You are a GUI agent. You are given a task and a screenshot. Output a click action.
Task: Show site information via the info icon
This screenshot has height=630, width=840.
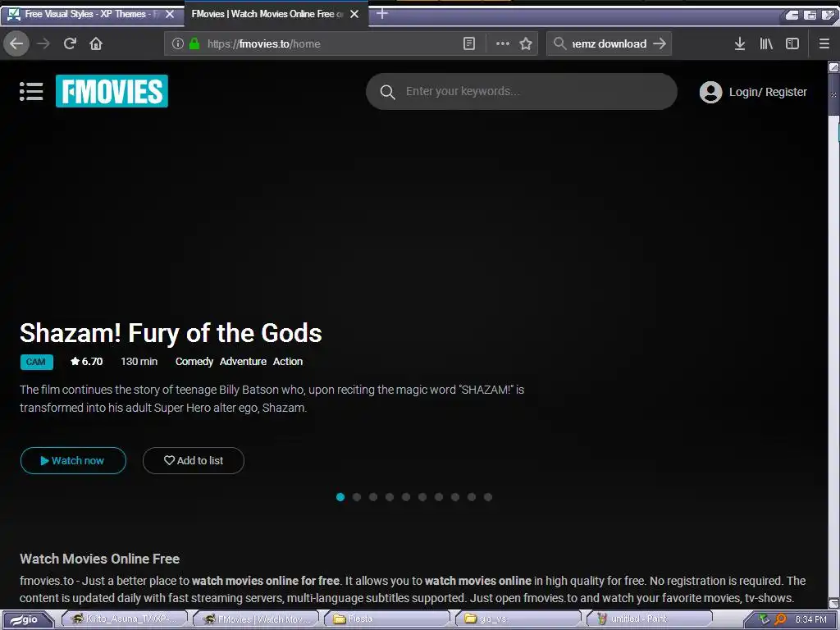point(178,44)
